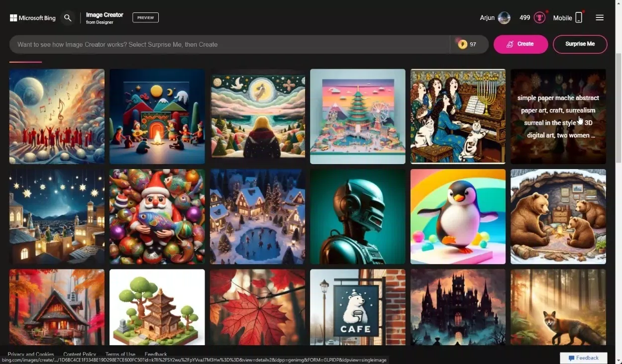The image size is (622, 364).
Task: Click the Microsoft Bing logo
Action: tap(33, 18)
